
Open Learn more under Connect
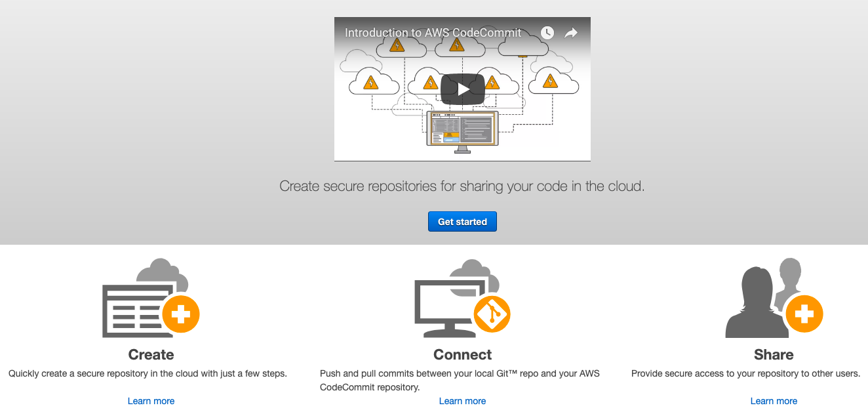tap(462, 401)
